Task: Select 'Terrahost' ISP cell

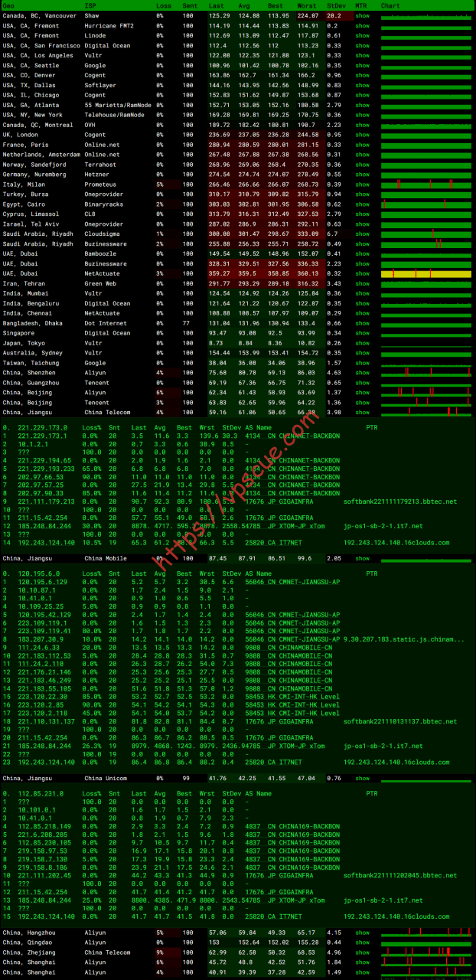Action: click(100, 165)
